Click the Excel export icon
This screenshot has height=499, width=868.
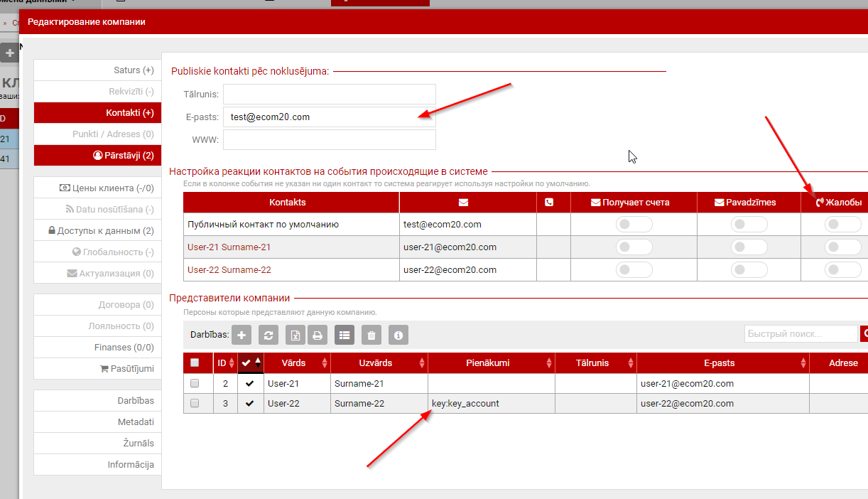click(295, 336)
